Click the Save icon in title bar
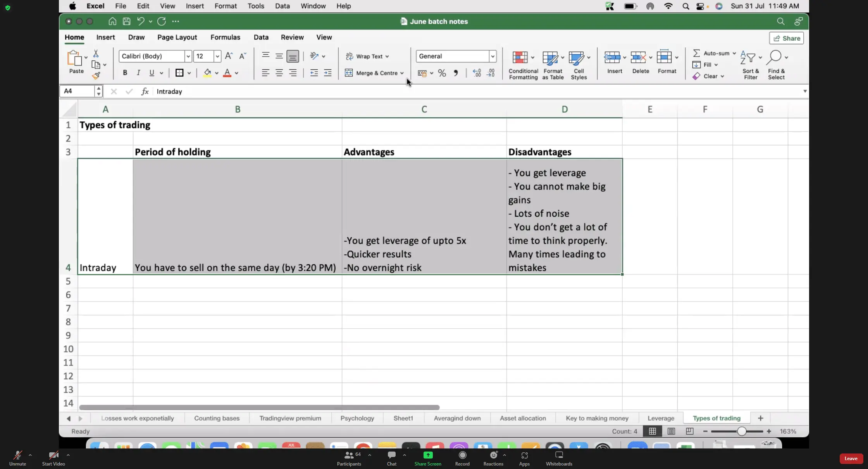Image resolution: width=868 pixels, height=469 pixels. point(126,21)
